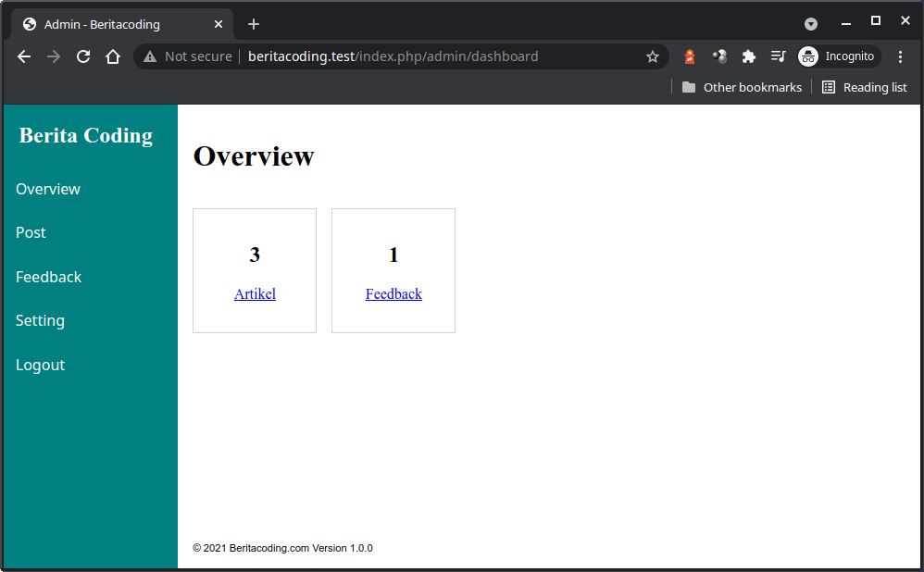Open the Artikel link

pyautogui.click(x=255, y=293)
